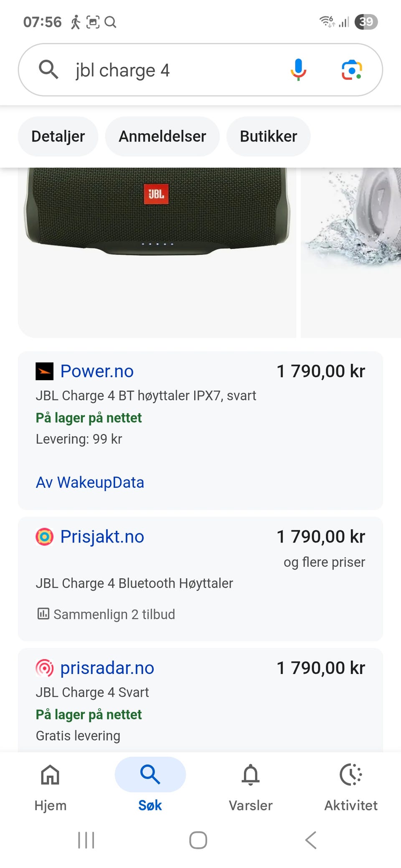Open the Butikker chip
Screen dimensions: 401x868
[269, 136]
